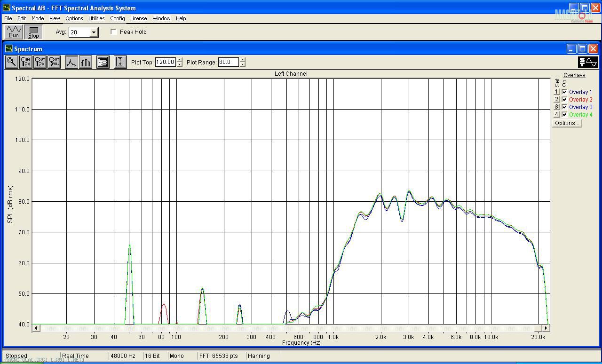
Task: Enable the Peak Hold checkbox
Action: click(114, 32)
